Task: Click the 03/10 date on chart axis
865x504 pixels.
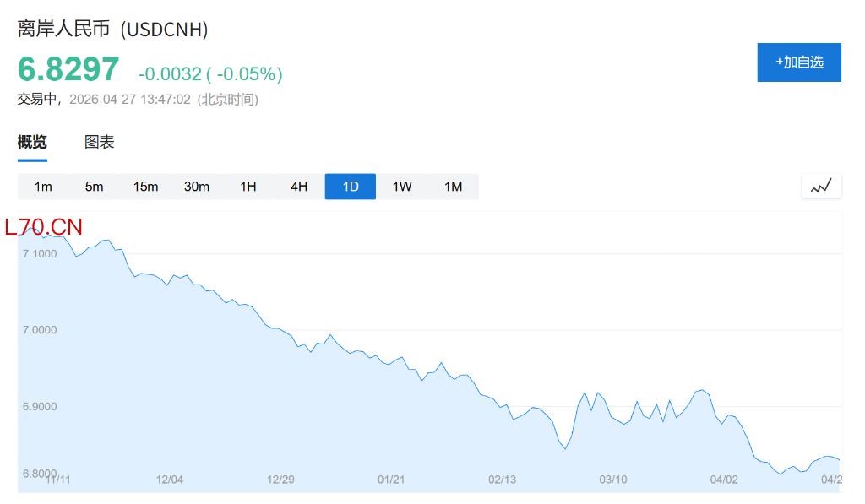Action: coord(613,480)
